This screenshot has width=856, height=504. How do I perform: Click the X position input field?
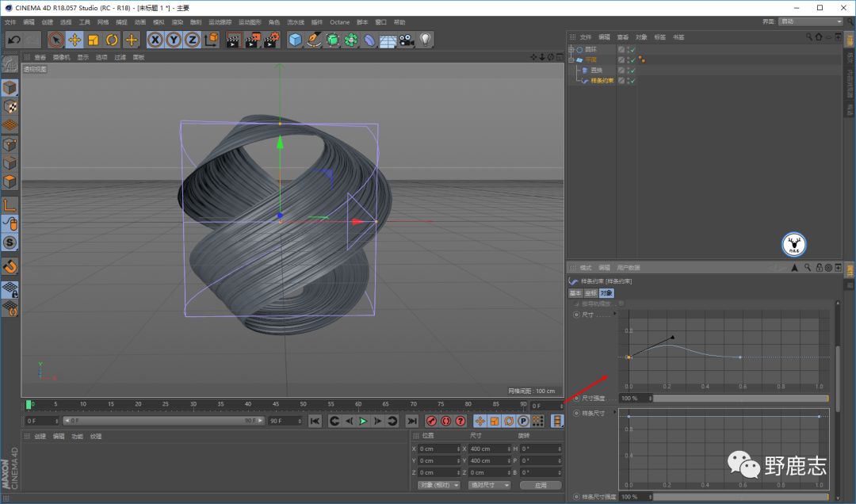point(439,449)
